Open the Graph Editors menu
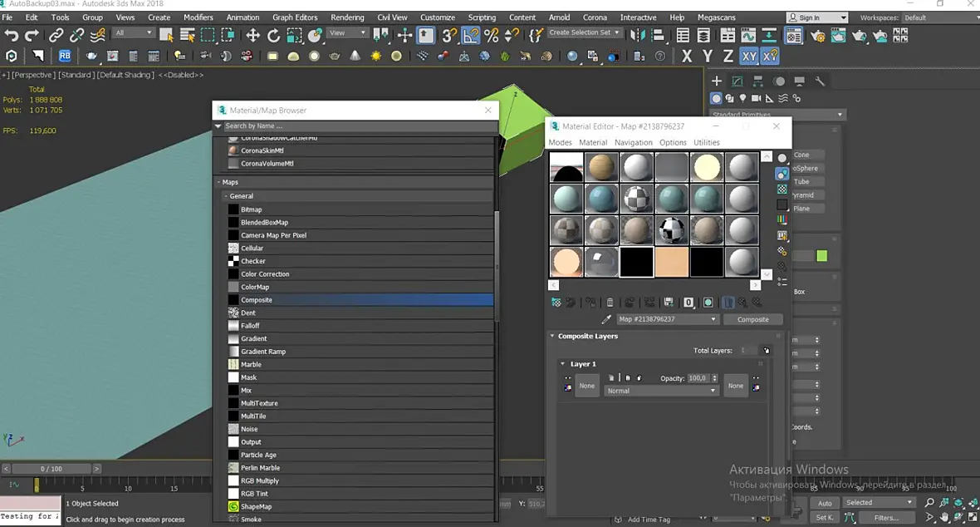 pos(295,17)
